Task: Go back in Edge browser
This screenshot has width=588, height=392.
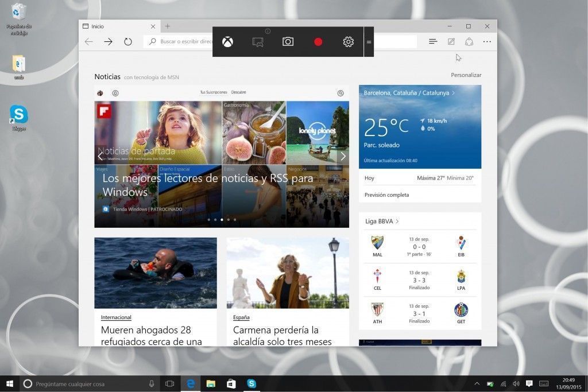Action: pos(89,41)
